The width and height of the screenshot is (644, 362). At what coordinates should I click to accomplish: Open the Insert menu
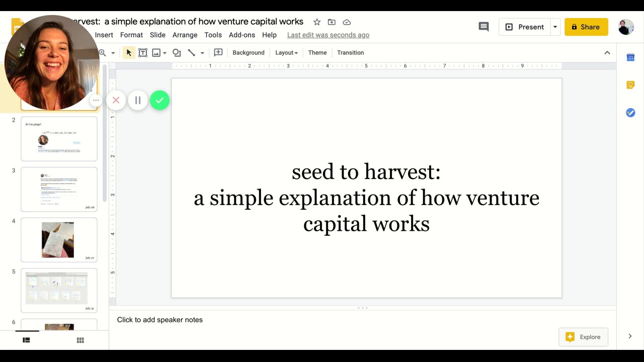(104, 35)
